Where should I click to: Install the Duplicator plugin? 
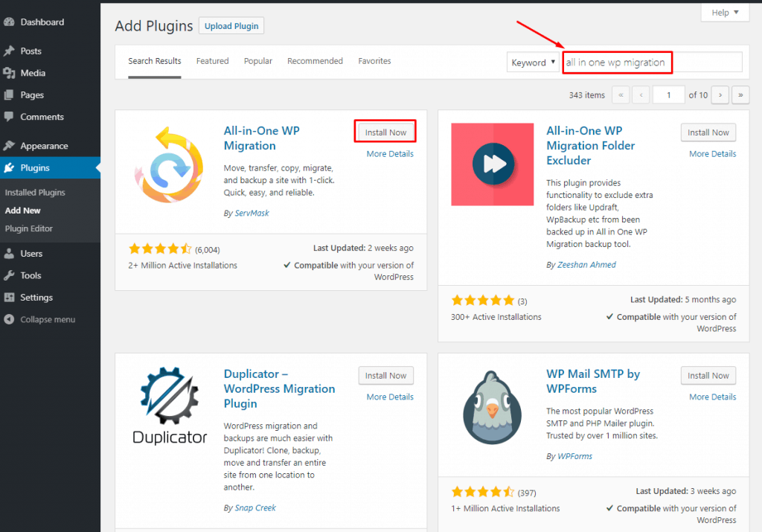coord(385,376)
